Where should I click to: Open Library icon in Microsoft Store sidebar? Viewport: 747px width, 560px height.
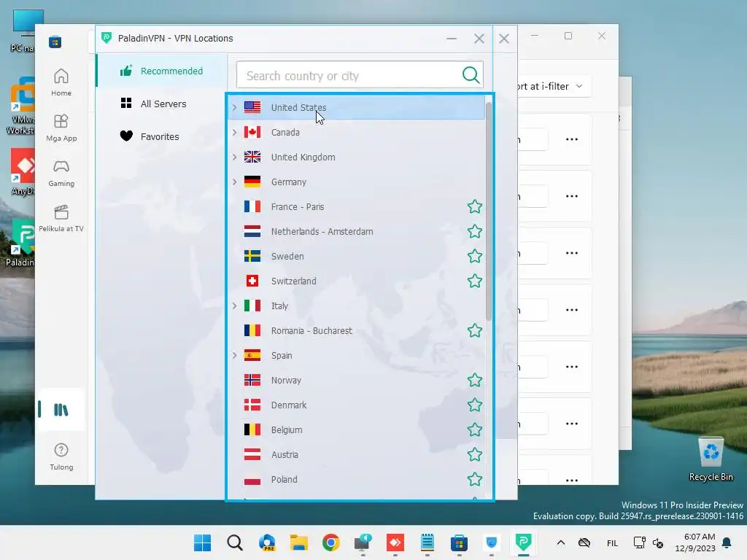coord(61,410)
